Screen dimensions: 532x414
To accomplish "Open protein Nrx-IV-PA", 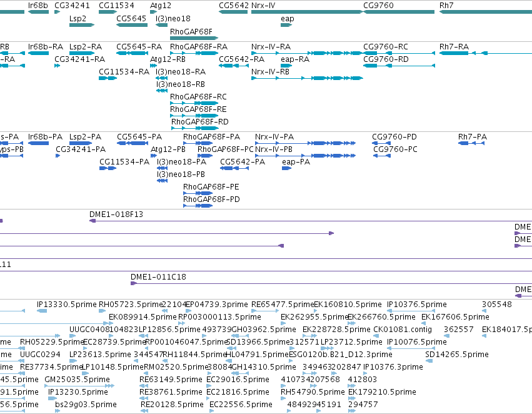I will [274, 137].
